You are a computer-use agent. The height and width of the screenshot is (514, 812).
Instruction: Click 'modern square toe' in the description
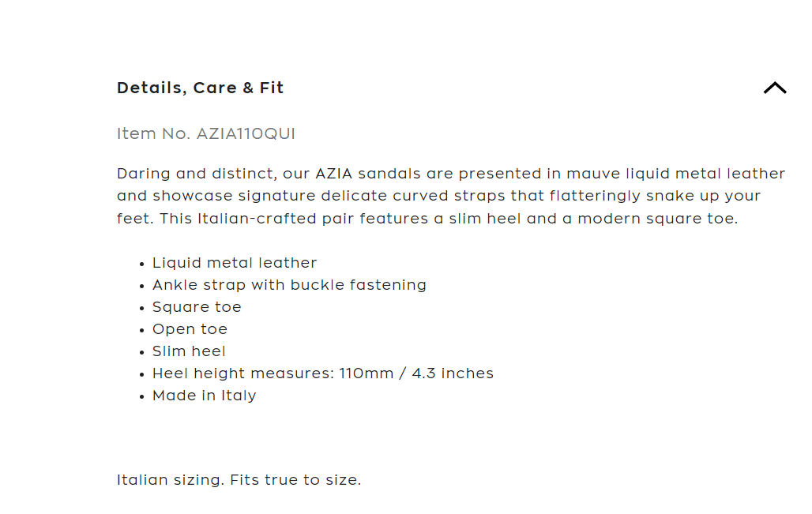point(657,218)
